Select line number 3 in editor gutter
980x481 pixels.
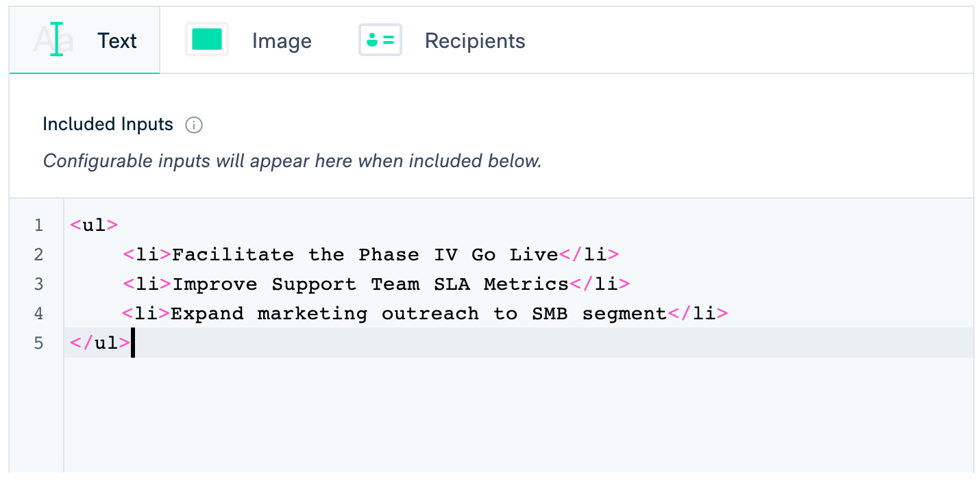click(x=38, y=284)
